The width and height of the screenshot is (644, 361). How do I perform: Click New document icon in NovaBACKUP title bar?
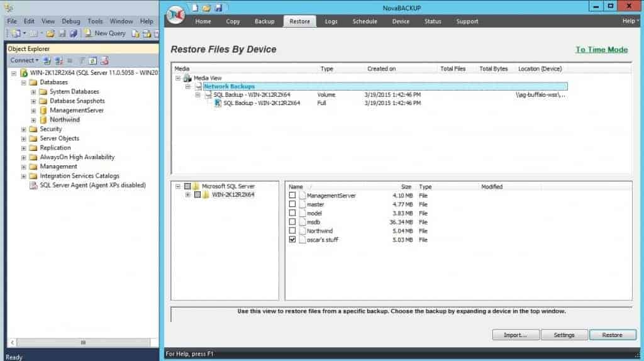195,8
